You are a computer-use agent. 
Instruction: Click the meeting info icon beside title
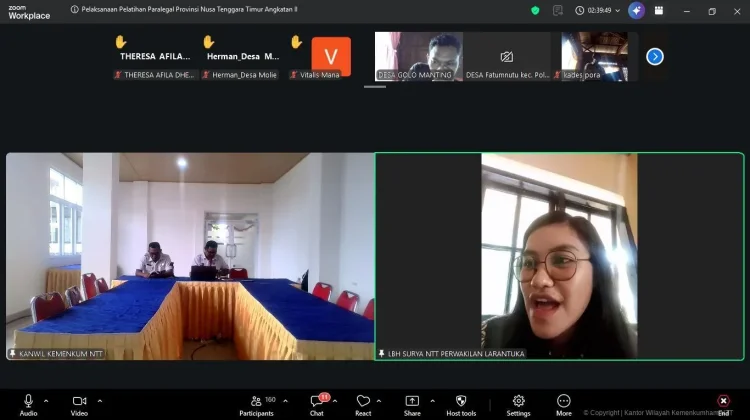point(75,10)
